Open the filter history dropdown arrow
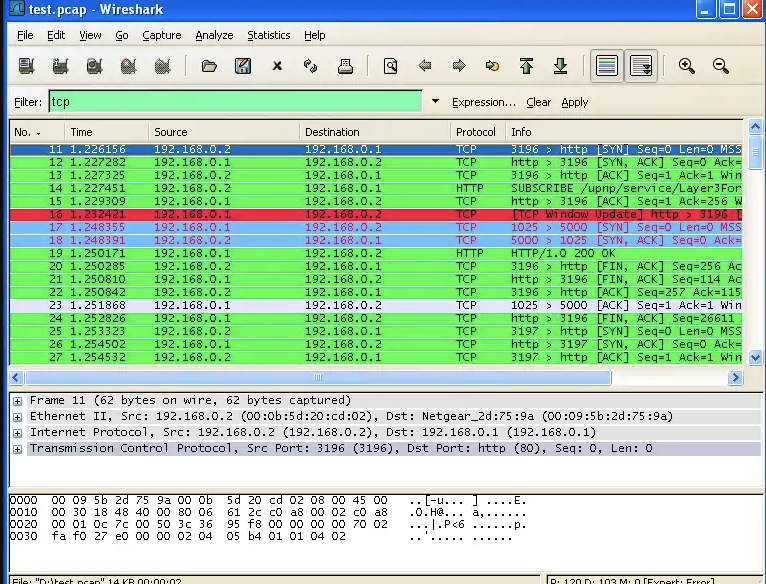Viewport: 766px width, 584px height. point(435,102)
